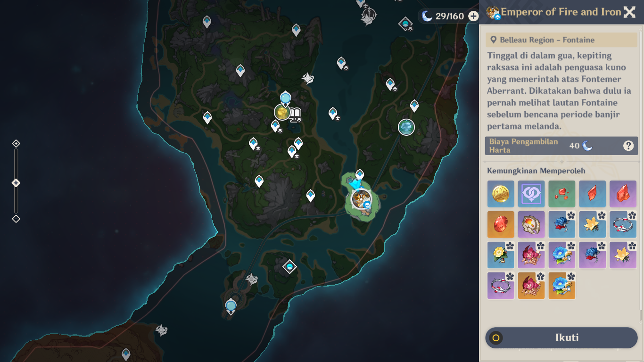
Task: Click the golden boss icon near book marker
Action: [282, 112]
